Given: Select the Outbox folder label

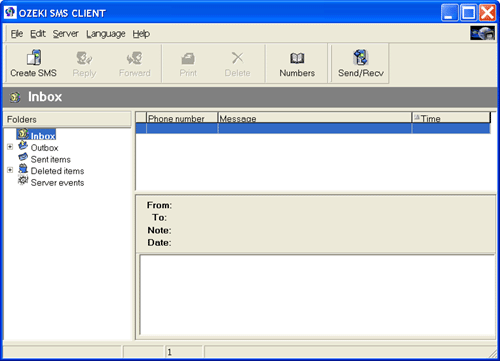Looking at the screenshot, I should (x=44, y=148).
